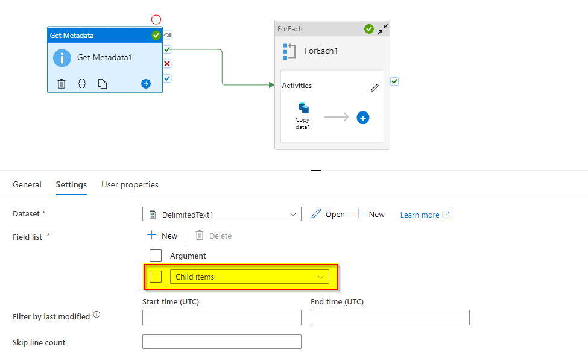This screenshot has width=588, height=364.
Task: Click the ForEach1 activity name
Action: pos(321,51)
